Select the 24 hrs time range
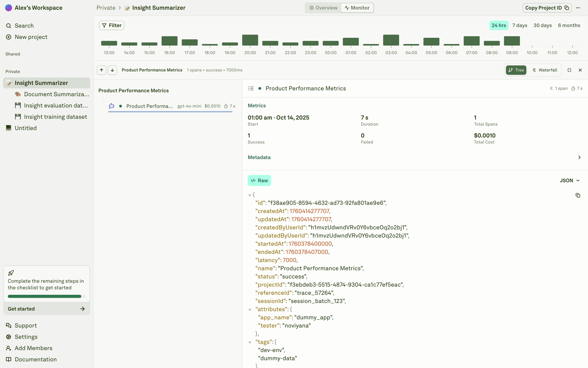The height and width of the screenshot is (368, 588). coord(499,25)
